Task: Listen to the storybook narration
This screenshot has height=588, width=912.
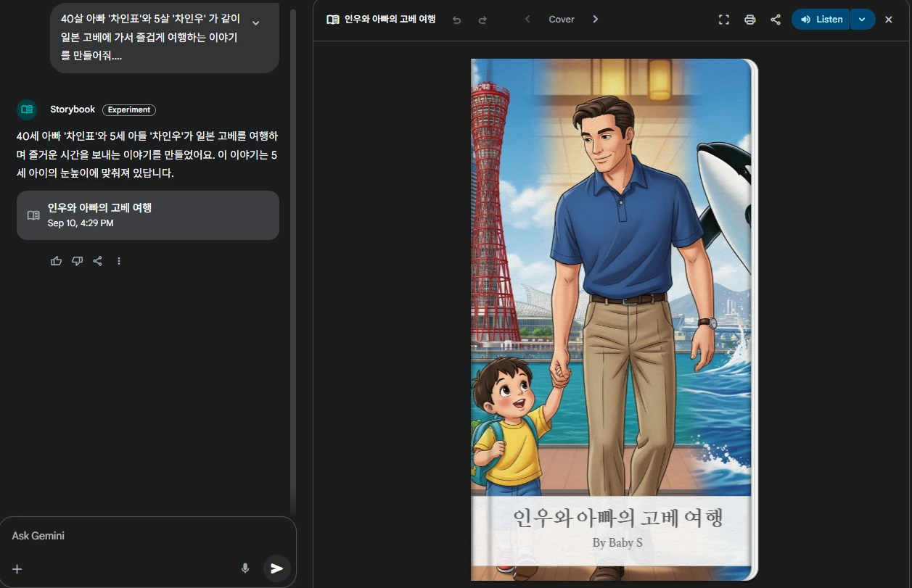Action: [x=821, y=20]
